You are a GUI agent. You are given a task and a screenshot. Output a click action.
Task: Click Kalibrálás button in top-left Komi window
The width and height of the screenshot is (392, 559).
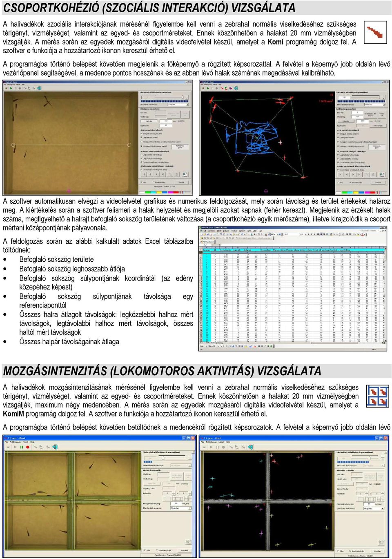149,121
